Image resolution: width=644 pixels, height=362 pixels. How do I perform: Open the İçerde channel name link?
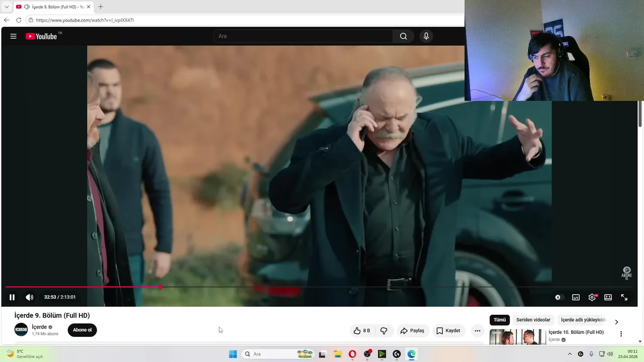tap(39, 327)
